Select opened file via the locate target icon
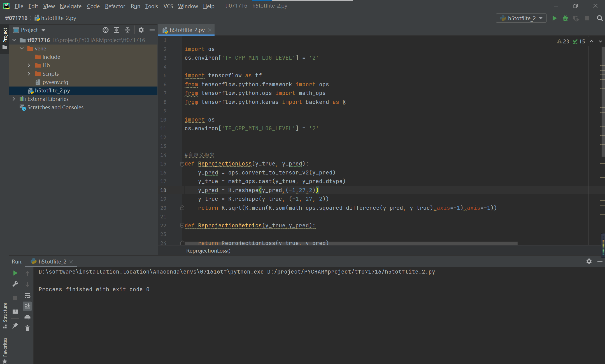Image resolution: width=605 pixels, height=364 pixels. 105,30
